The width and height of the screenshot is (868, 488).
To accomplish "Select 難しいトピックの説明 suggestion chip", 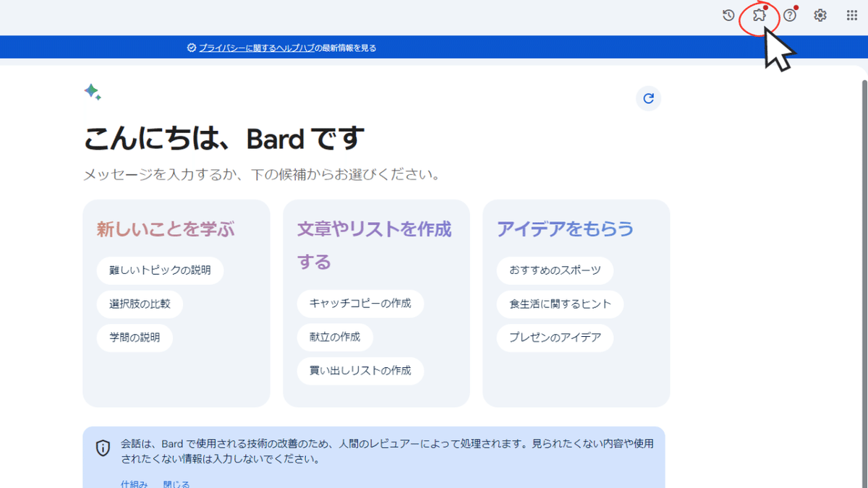I will (160, 270).
